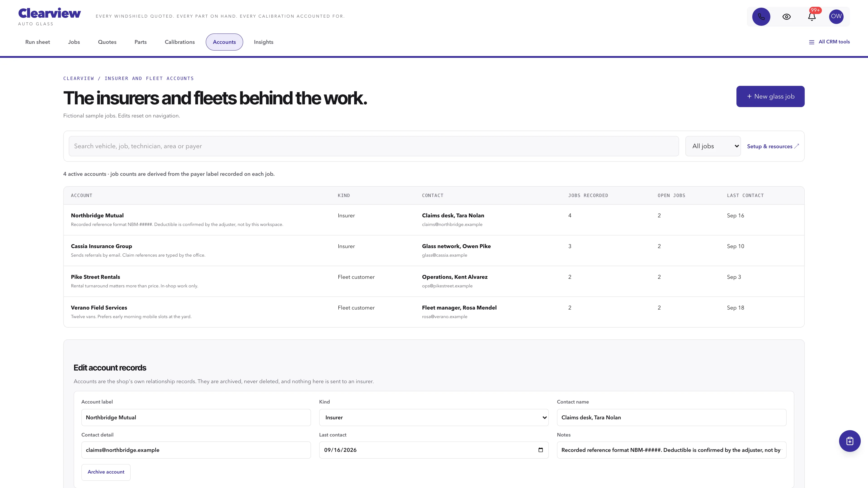Viewport: 868px width, 488px height.
Task: Open the notifications bell
Action: (x=812, y=16)
